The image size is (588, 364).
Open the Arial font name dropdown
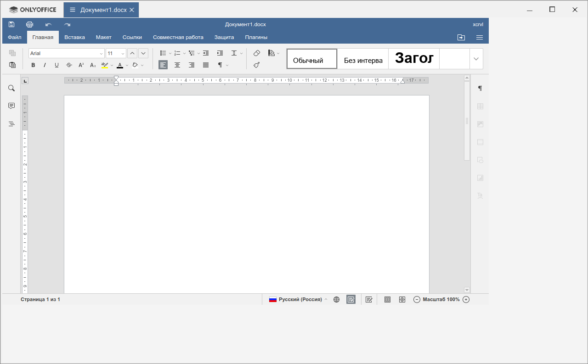point(102,54)
